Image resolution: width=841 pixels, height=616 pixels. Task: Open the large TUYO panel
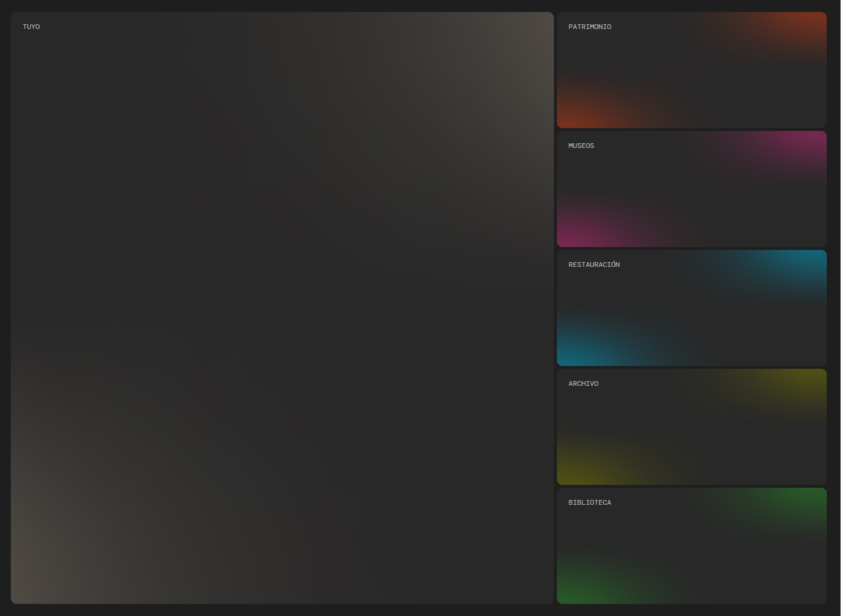[282, 308]
